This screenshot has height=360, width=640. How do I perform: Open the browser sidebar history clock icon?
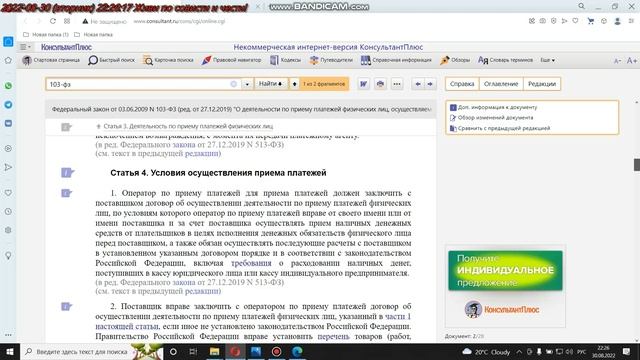pos(8,211)
